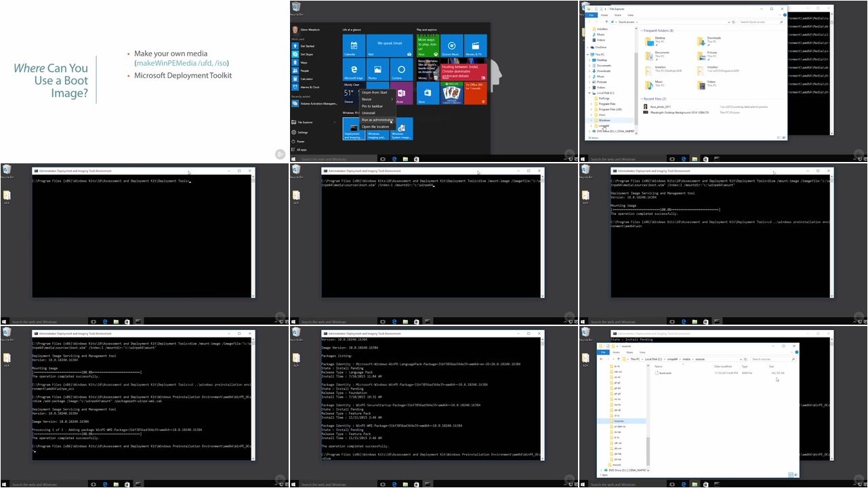Open the Downloads folder in Frequent folders
The height and width of the screenshot is (488, 868).
[x=709, y=41]
